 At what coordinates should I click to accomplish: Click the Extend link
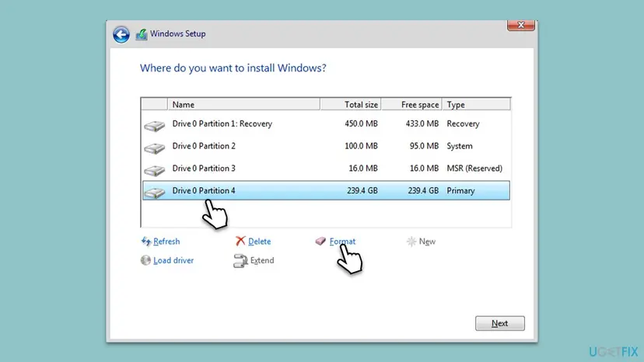(x=262, y=260)
